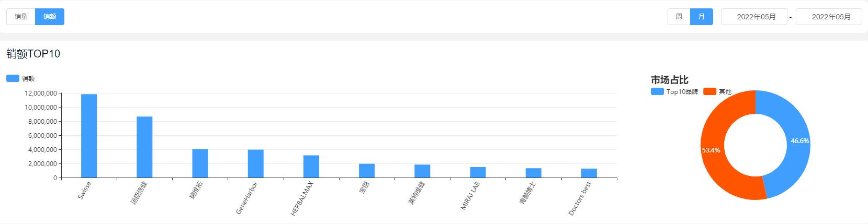This screenshot has width=868, height=224.
Task: Select the HERBALMAX bar
Action: coord(311,167)
